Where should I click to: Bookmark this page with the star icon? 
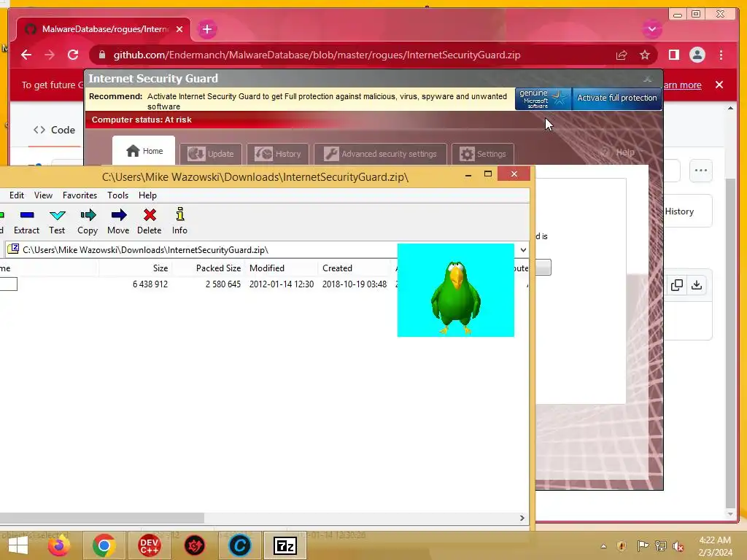pyautogui.click(x=645, y=55)
